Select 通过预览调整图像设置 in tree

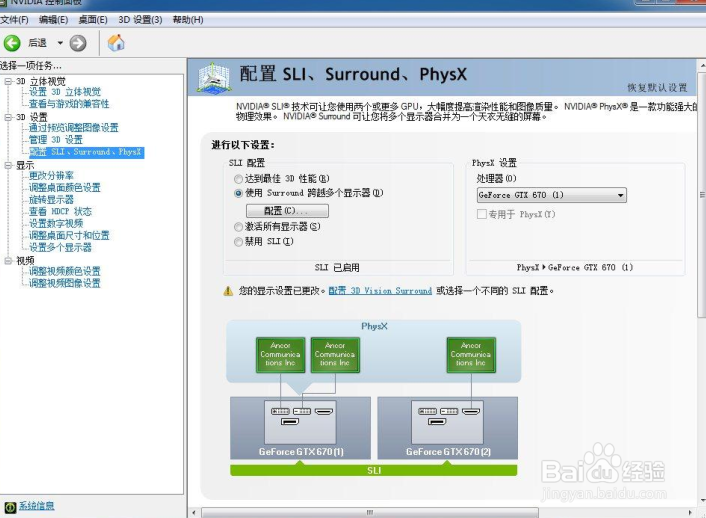pyautogui.click(x=73, y=128)
